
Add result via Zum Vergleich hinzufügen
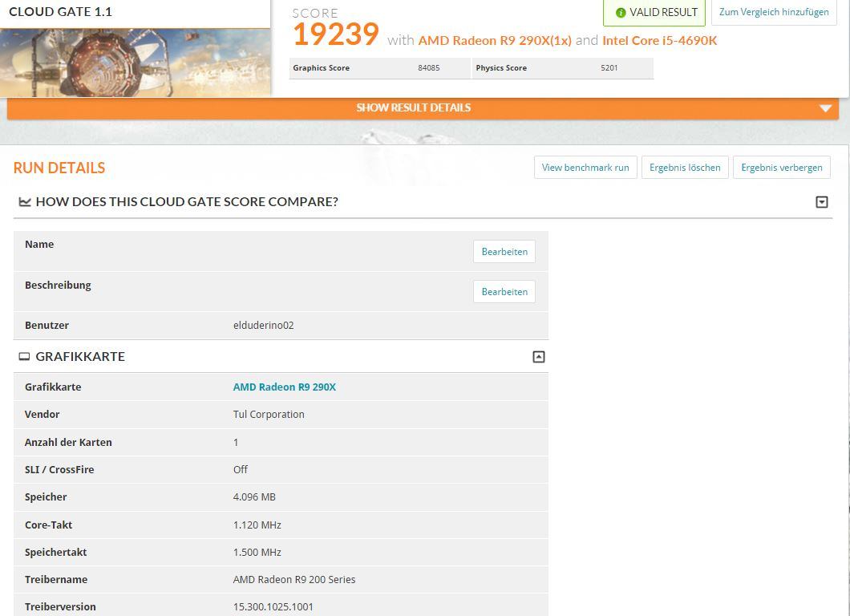774,12
